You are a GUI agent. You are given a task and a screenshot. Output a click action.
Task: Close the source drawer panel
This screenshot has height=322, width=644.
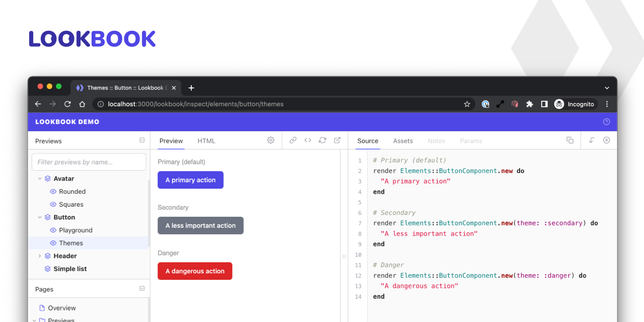click(x=606, y=140)
